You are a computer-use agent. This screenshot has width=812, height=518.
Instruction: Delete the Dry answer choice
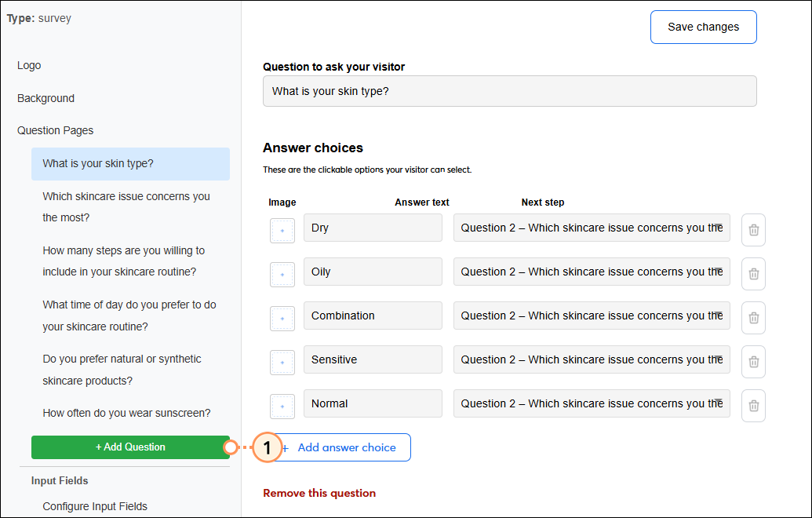click(x=753, y=230)
